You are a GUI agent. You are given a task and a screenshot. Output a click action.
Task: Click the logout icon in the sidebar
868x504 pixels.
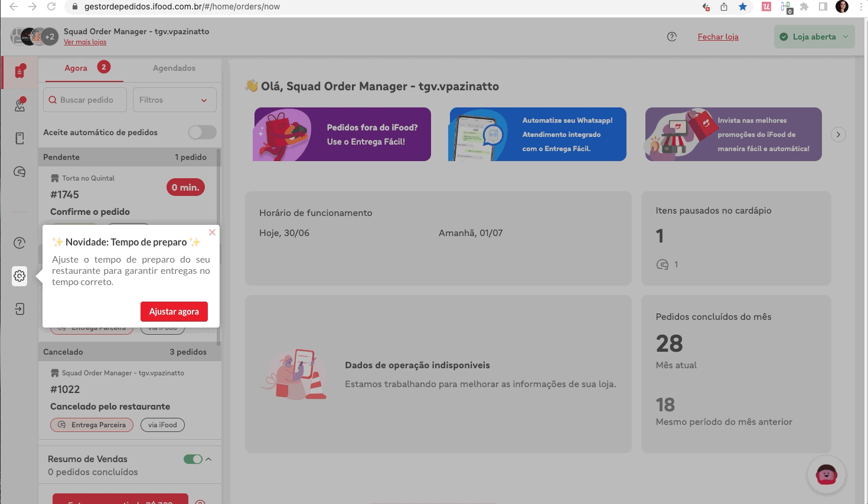pos(19,309)
